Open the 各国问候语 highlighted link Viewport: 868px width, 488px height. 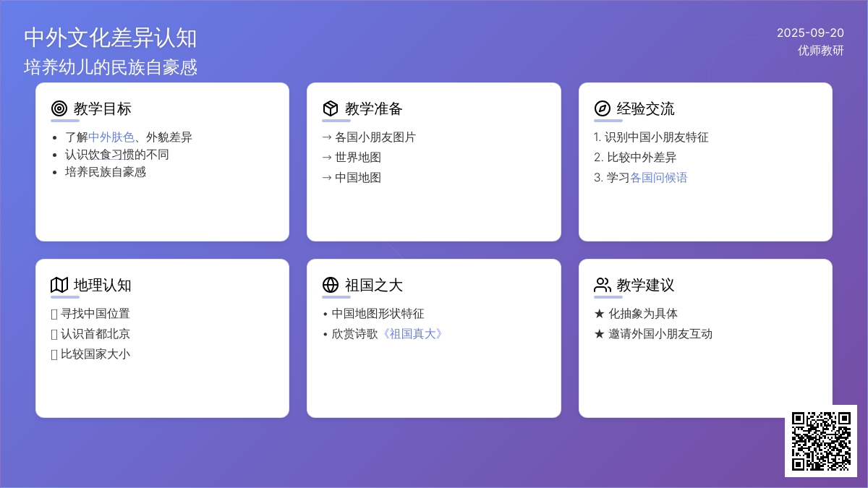pos(658,178)
